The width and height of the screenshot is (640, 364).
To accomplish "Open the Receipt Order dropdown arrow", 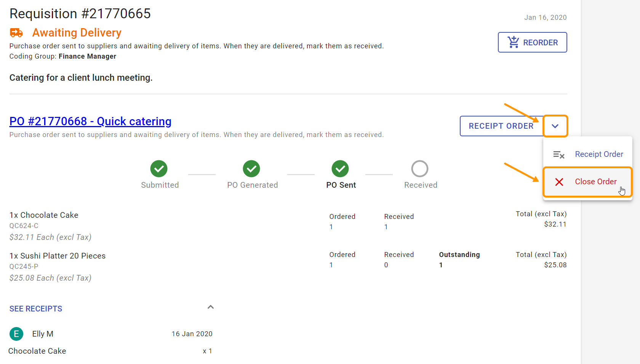I will 555,126.
